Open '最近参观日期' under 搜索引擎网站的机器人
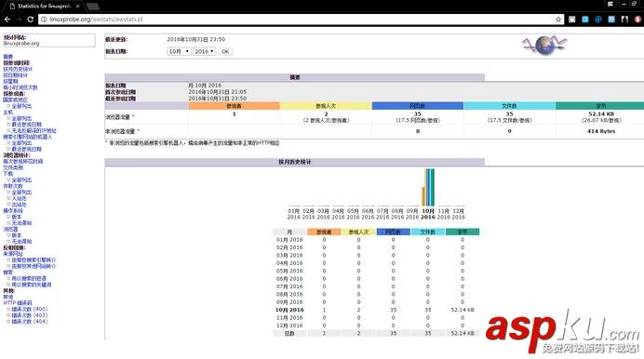The image size is (644, 359). coord(26,149)
